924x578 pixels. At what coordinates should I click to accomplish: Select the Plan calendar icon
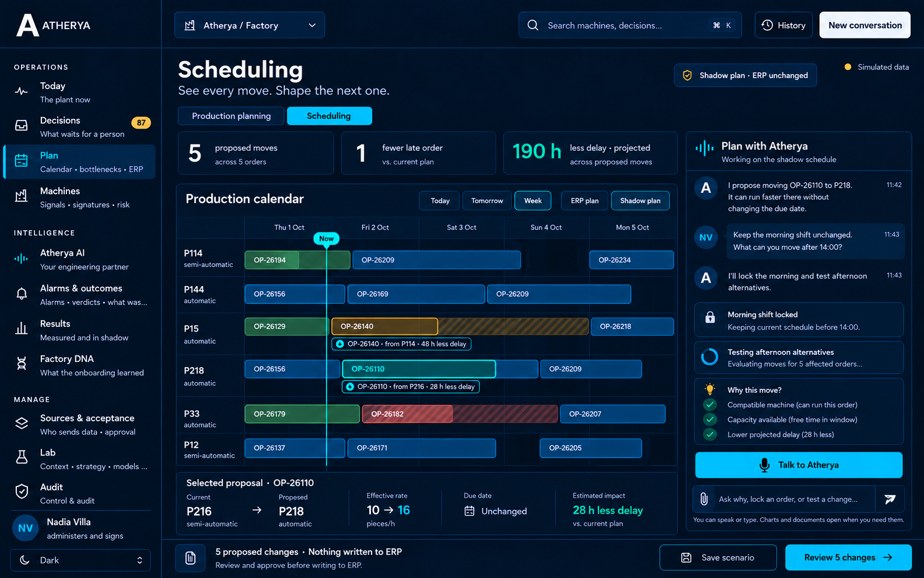point(22,161)
